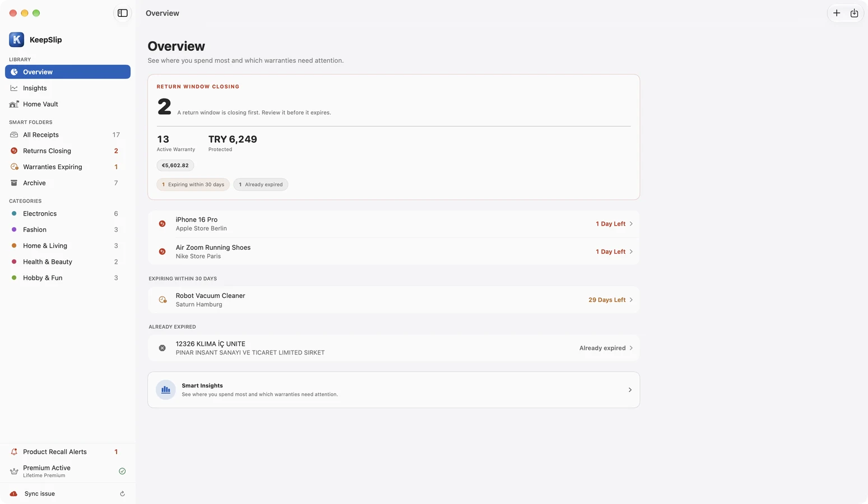
Task: Click the Archive box icon
Action: (14, 183)
